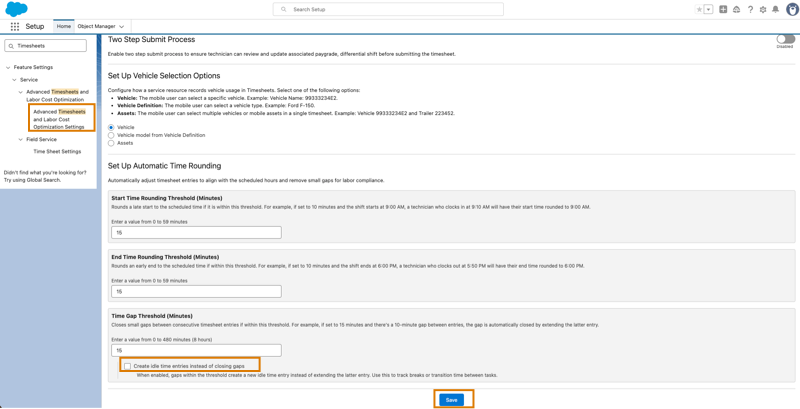Check Create idle time entries instead of closing gaps
This screenshot has width=800, height=409.
[128, 366]
